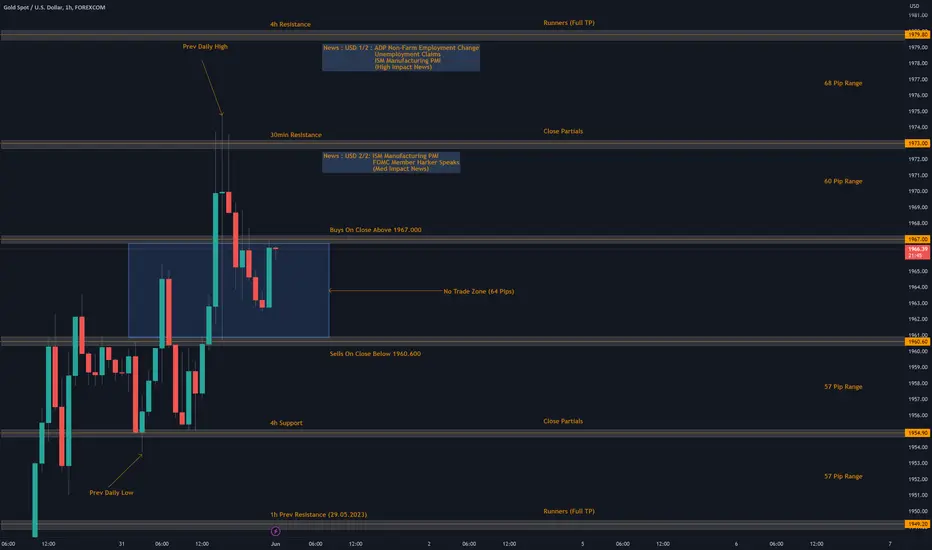Select the 1973.00 price level tag
The image size is (932, 550).
coord(918,143)
